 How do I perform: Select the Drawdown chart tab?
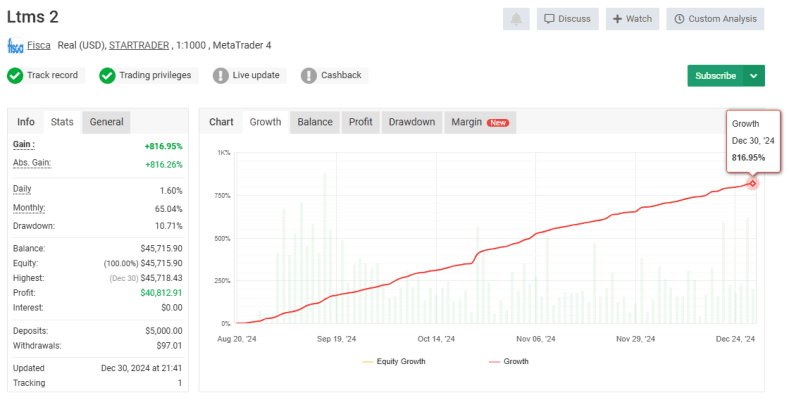(x=411, y=122)
